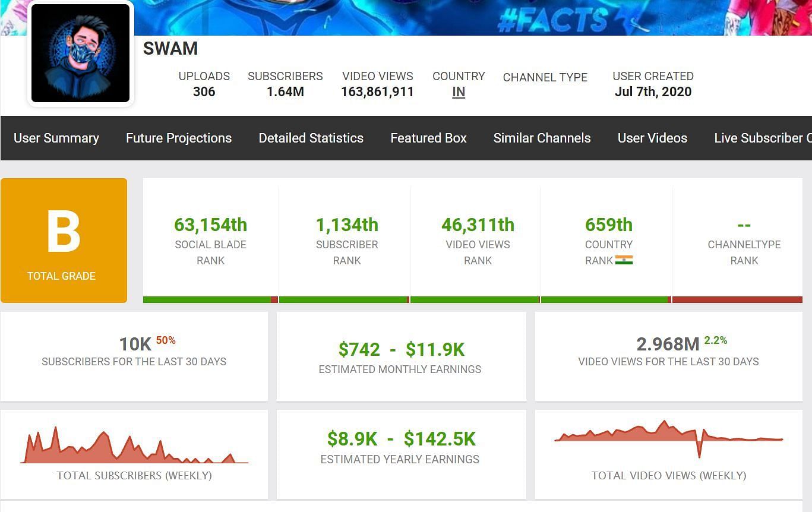This screenshot has width=812, height=512.
Task: Click the User Created label
Action: [653, 76]
